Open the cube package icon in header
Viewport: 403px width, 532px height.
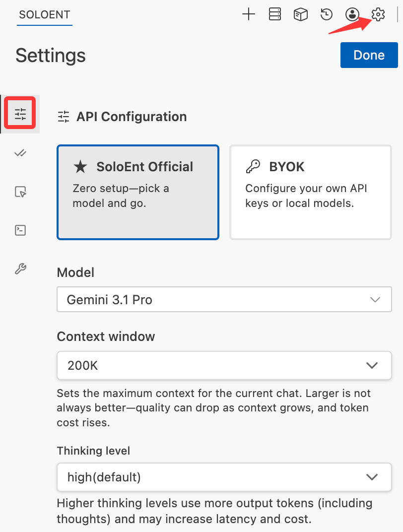(301, 14)
